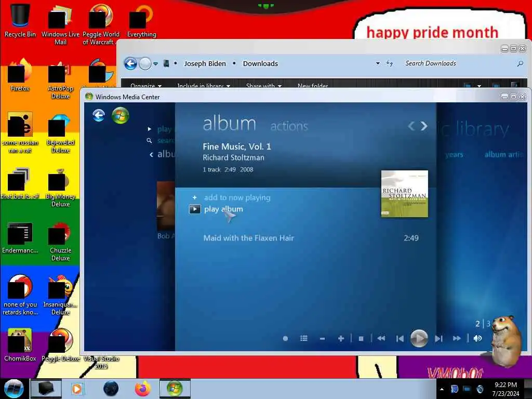532x399 pixels.
Task: Click the rewind button
Action: 381,338
